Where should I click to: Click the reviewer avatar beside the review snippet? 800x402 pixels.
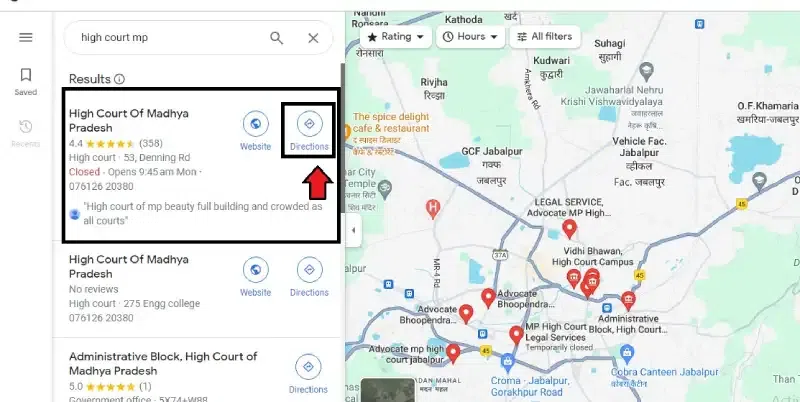74,214
